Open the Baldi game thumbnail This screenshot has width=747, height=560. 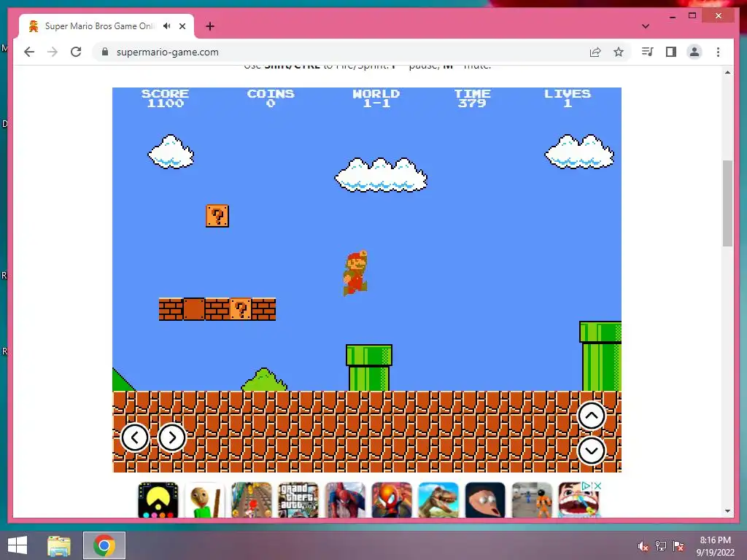pos(205,500)
